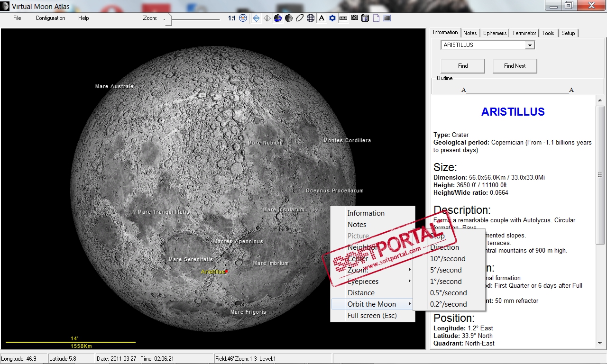607x364 pixels.
Task: Switch to the Information tab
Action: click(445, 32)
